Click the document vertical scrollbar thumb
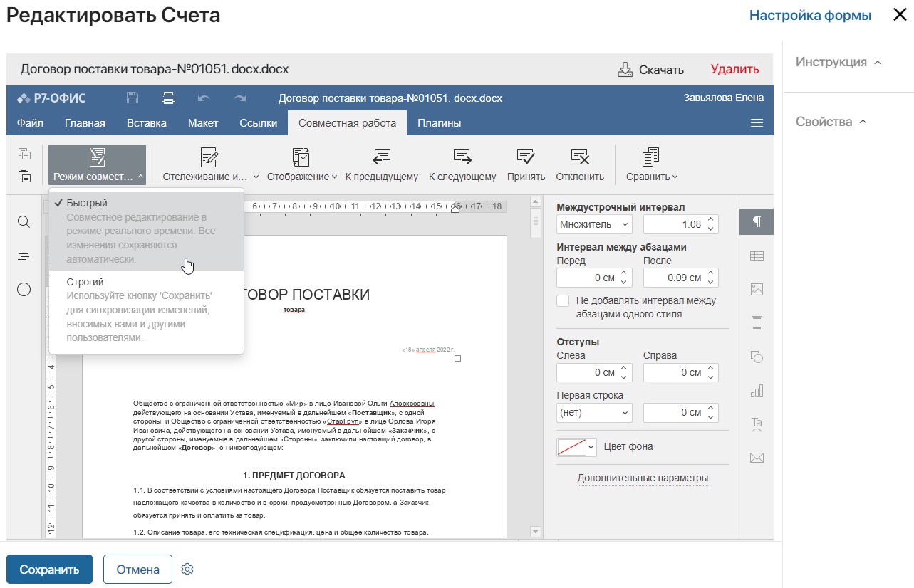This screenshot has height=588, width=914. (x=536, y=223)
